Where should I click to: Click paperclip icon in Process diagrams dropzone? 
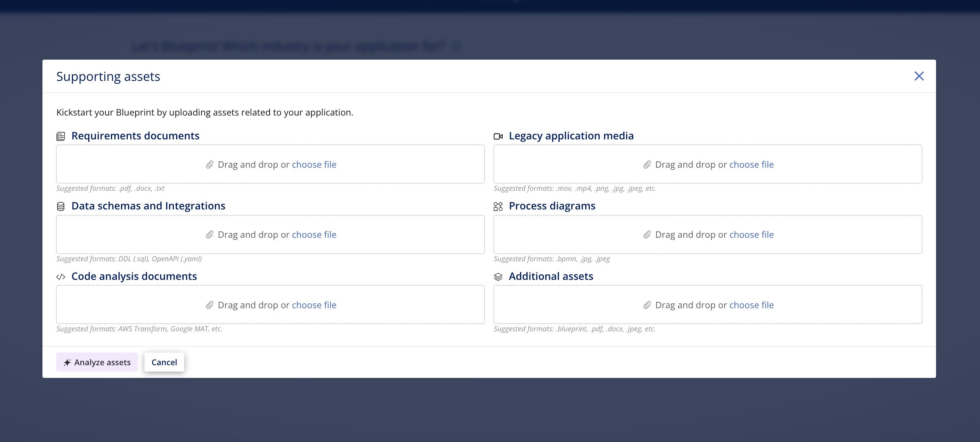coord(647,235)
